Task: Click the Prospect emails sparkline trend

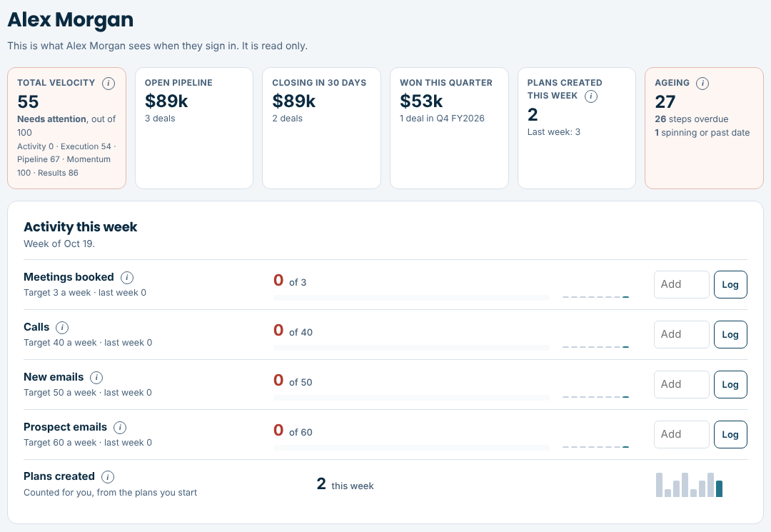Action: tap(595, 447)
